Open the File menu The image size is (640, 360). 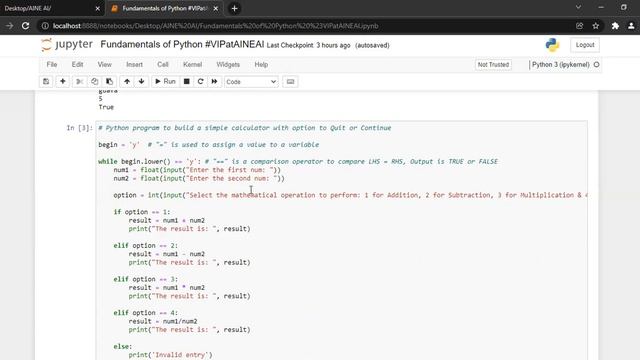(52, 64)
